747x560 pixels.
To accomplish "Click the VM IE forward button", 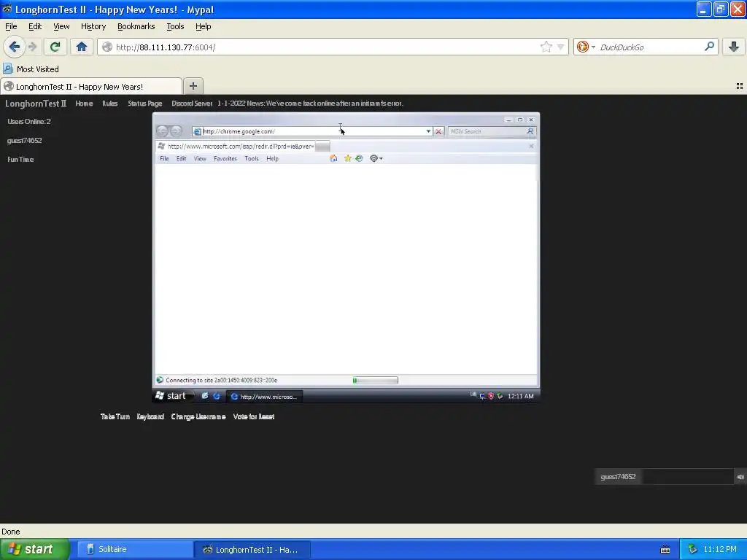I will 176,131.
